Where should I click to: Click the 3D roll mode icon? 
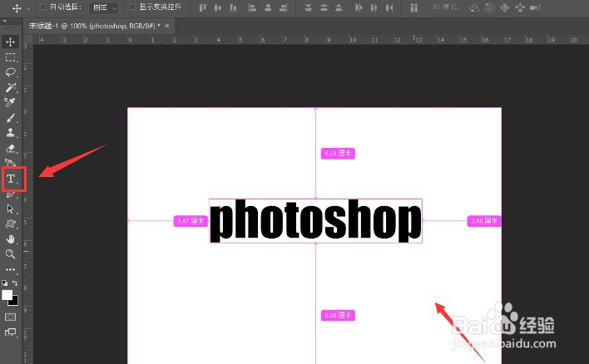pos(489,7)
